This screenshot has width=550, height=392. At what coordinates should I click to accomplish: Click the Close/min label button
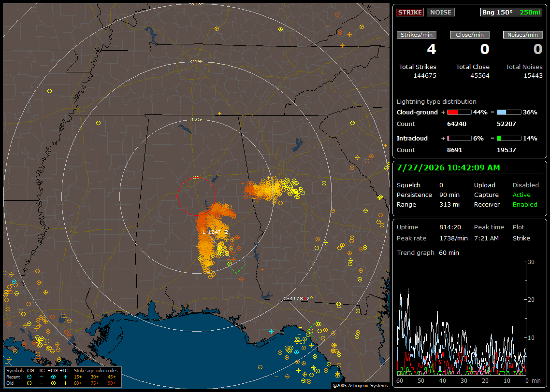pos(470,35)
